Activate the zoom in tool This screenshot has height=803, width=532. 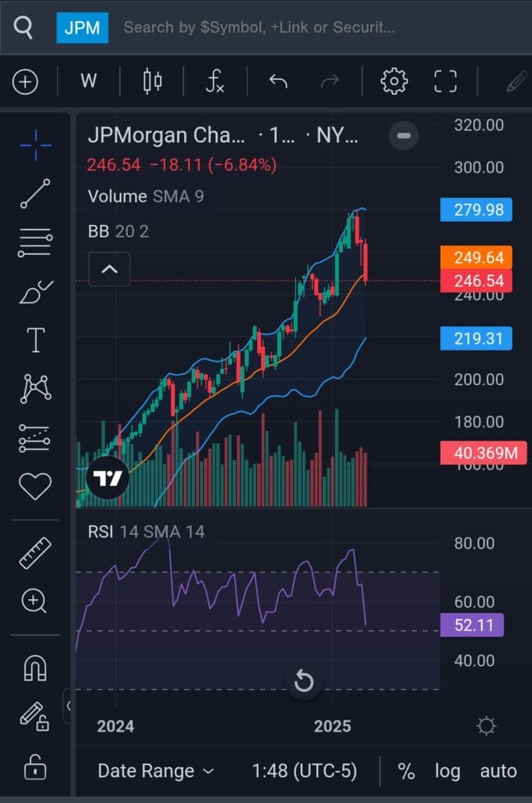[x=34, y=601]
